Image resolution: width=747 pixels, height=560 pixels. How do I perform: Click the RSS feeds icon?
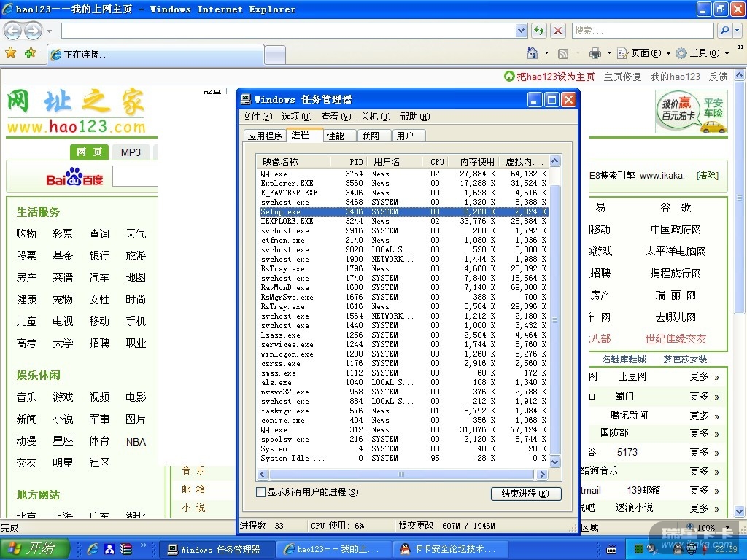click(563, 53)
